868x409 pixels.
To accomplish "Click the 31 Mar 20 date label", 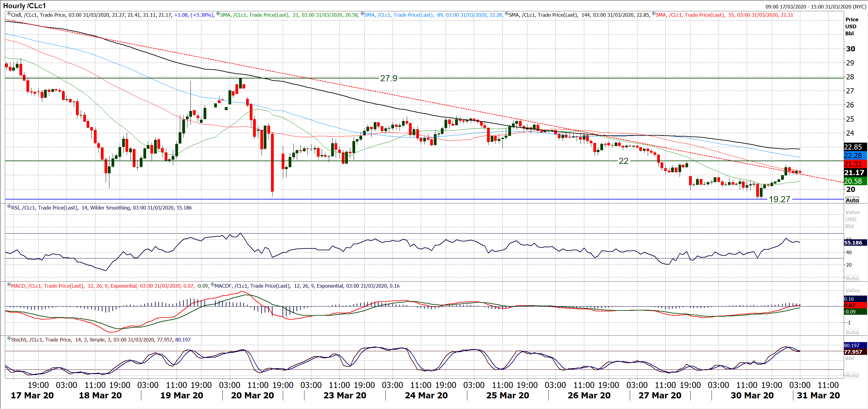I will (x=818, y=396).
